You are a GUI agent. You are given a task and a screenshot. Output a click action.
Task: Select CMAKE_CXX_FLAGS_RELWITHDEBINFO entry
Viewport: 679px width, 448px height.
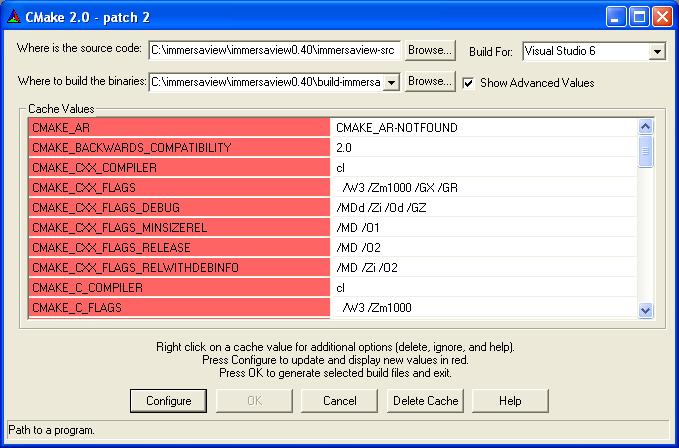[x=179, y=267]
